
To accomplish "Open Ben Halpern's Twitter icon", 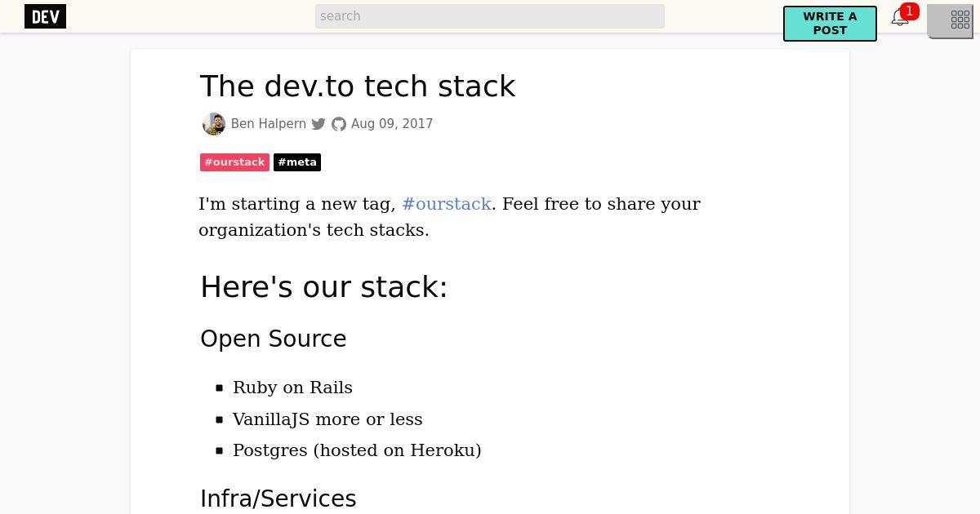I will [318, 124].
